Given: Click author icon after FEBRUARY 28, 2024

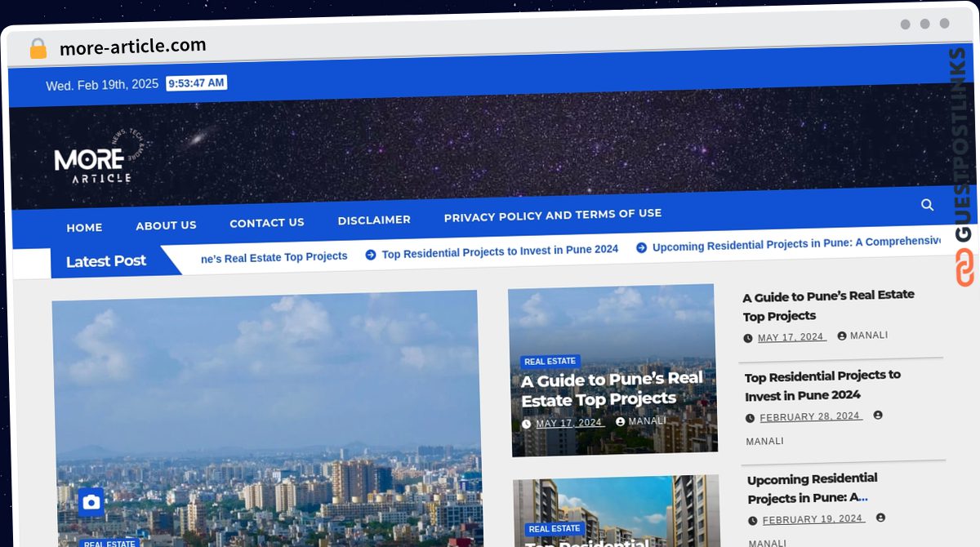Looking at the screenshot, I should point(878,415).
